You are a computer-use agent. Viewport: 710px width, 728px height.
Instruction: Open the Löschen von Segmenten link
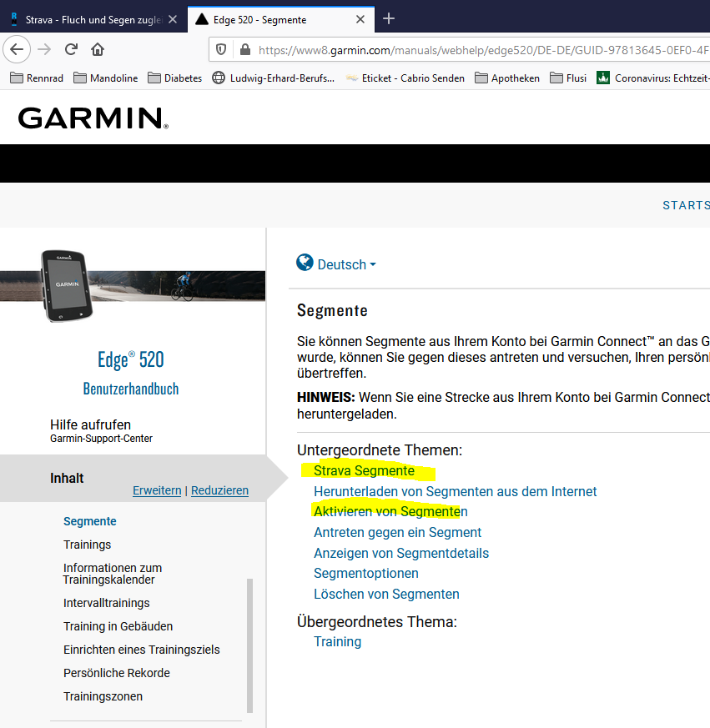click(386, 594)
